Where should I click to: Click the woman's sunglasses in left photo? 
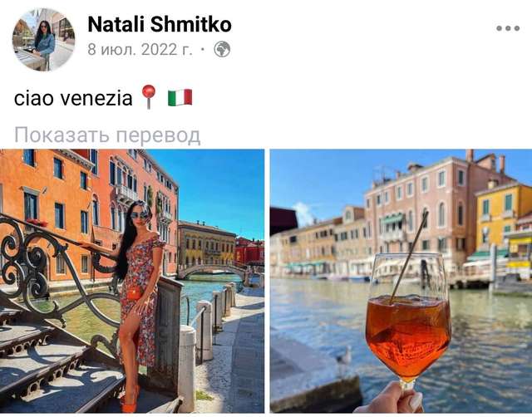(139, 215)
